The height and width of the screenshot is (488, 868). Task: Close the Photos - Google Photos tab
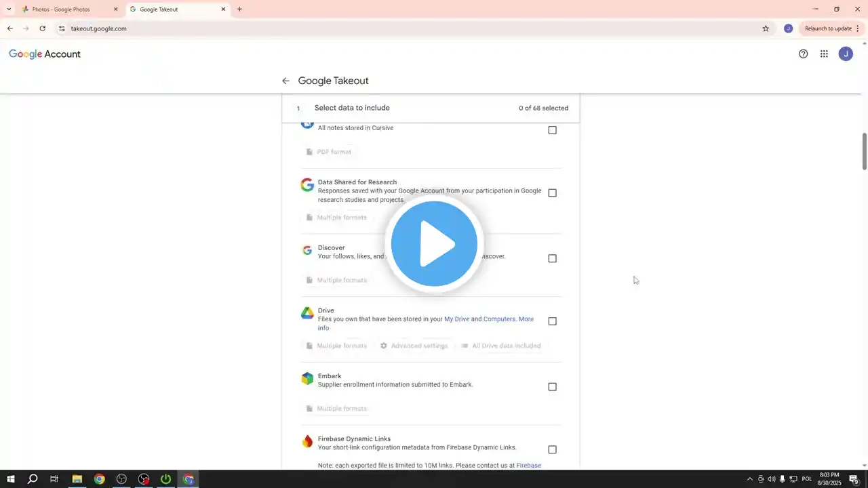point(115,9)
